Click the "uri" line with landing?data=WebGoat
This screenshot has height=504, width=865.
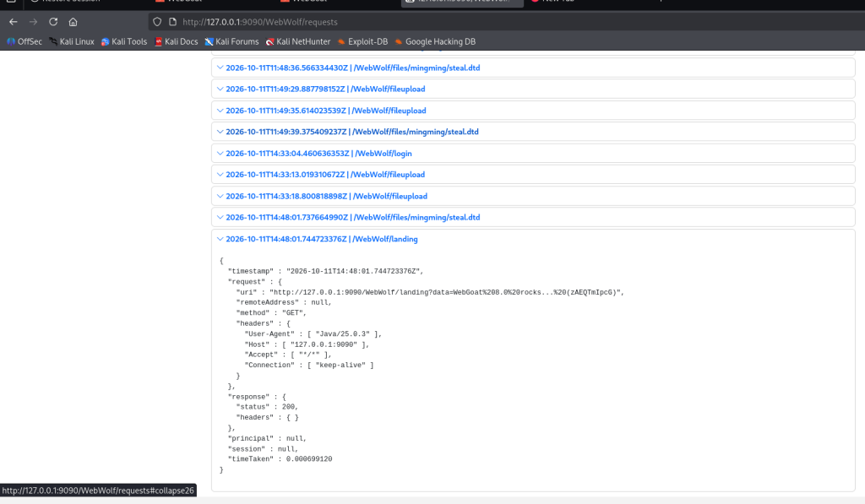pyautogui.click(x=430, y=292)
